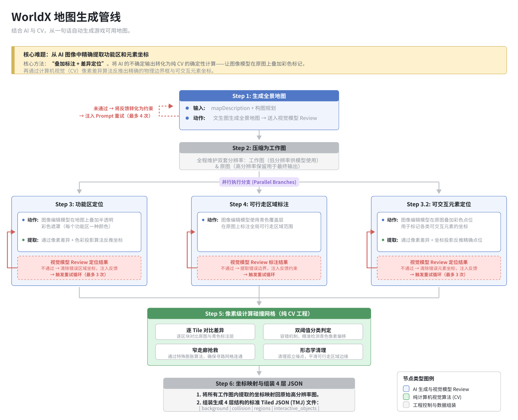Click the "双阈值分类判定" card
Image resolution: width=518 pixels, height=420 pixels.
(313, 332)
